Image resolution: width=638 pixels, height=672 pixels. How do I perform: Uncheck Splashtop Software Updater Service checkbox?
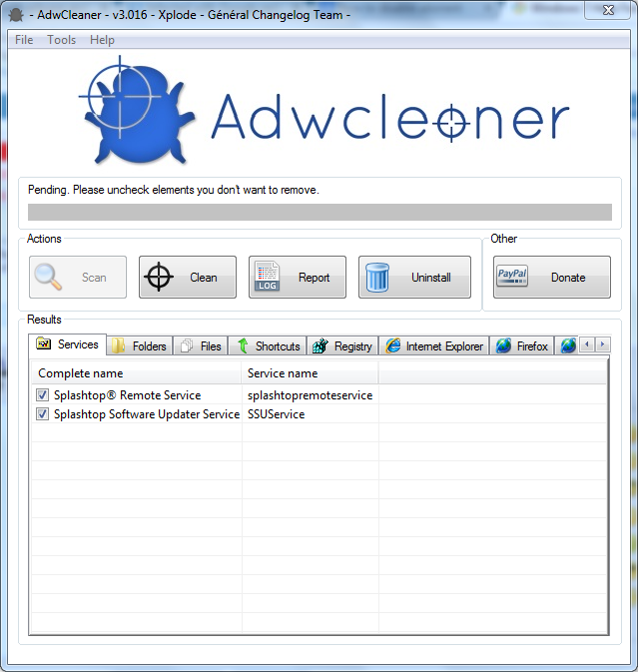(x=42, y=414)
